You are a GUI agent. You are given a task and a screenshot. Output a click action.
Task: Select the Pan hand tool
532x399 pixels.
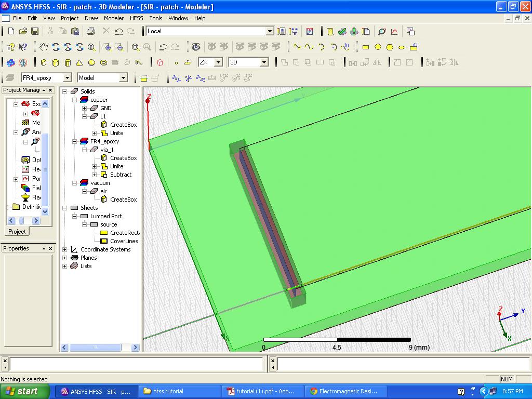tap(44, 47)
